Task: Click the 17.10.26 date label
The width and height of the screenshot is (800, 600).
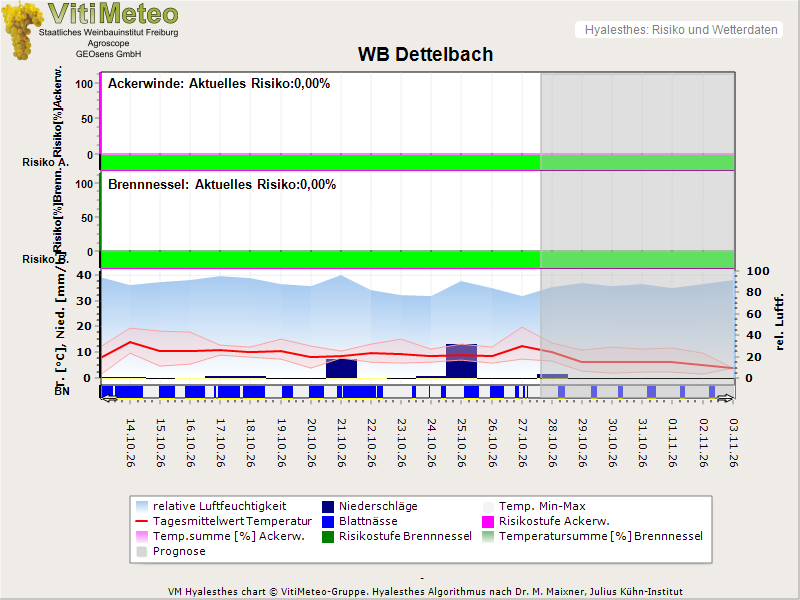Action: (x=220, y=443)
